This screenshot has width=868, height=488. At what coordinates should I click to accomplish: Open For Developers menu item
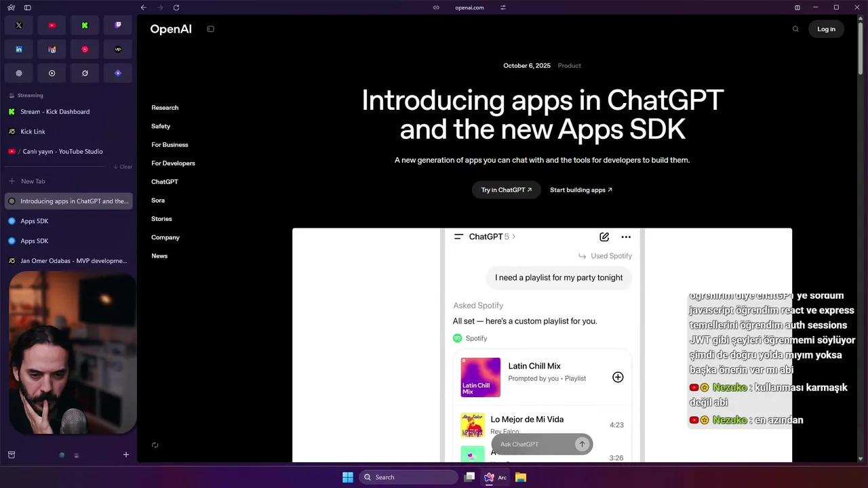pyautogui.click(x=173, y=163)
